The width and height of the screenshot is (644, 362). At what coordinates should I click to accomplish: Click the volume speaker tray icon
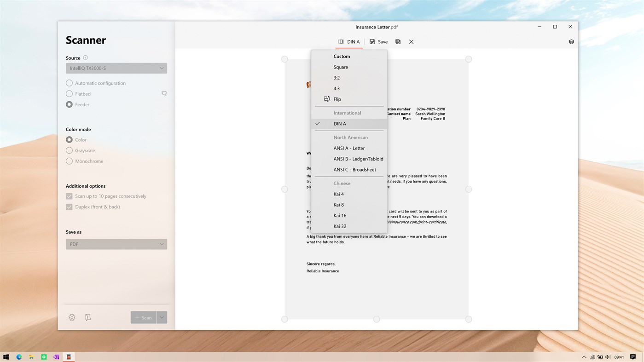click(x=608, y=357)
